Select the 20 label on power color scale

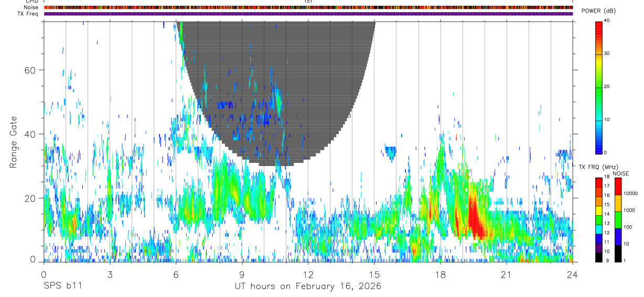tap(607, 86)
